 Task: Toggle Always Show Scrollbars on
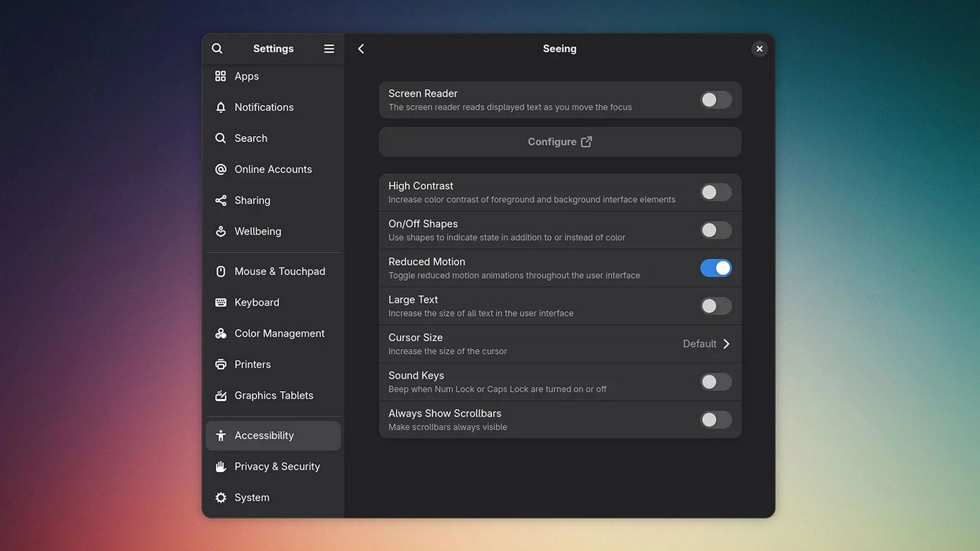[x=715, y=420]
